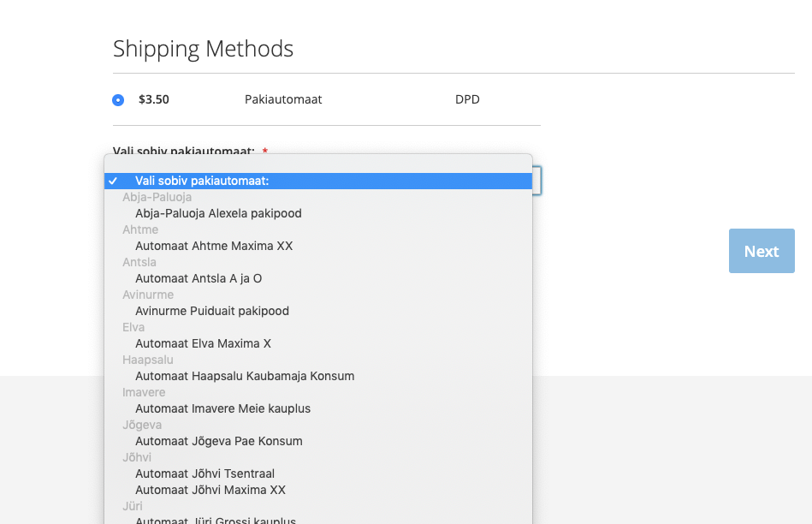812x524 pixels.
Task: Pick Automaat Ahtme Maxima XX
Action: 318,247
